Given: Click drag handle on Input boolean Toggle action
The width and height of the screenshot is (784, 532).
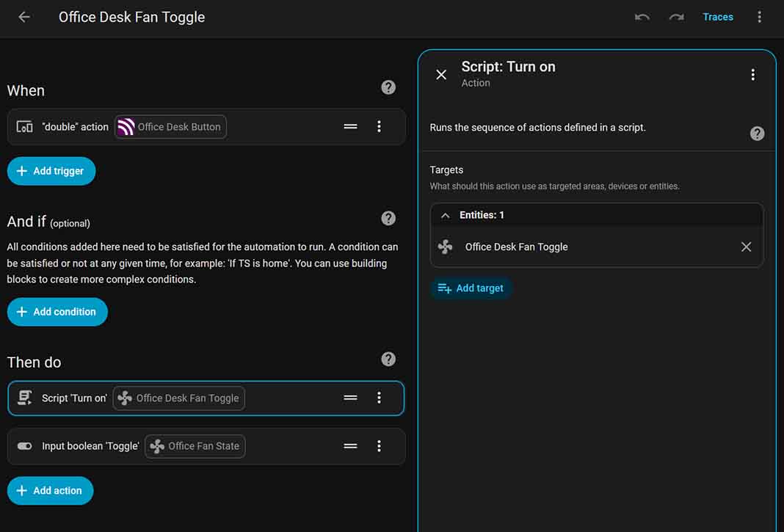Looking at the screenshot, I should [x=350, y=446].
